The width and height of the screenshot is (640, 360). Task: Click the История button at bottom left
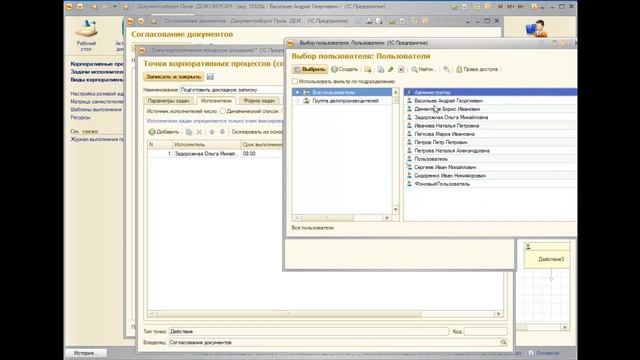click(x=86, y=353)
